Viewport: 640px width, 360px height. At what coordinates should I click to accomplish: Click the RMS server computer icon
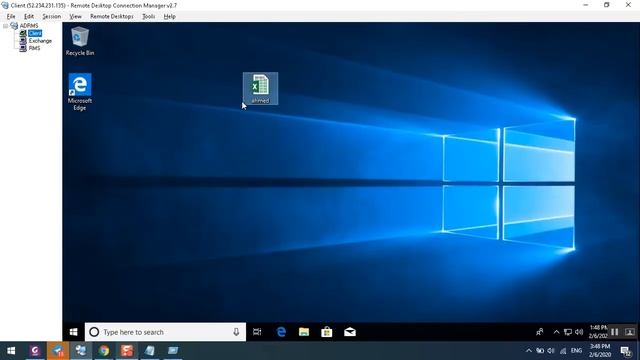coord(23,48)
